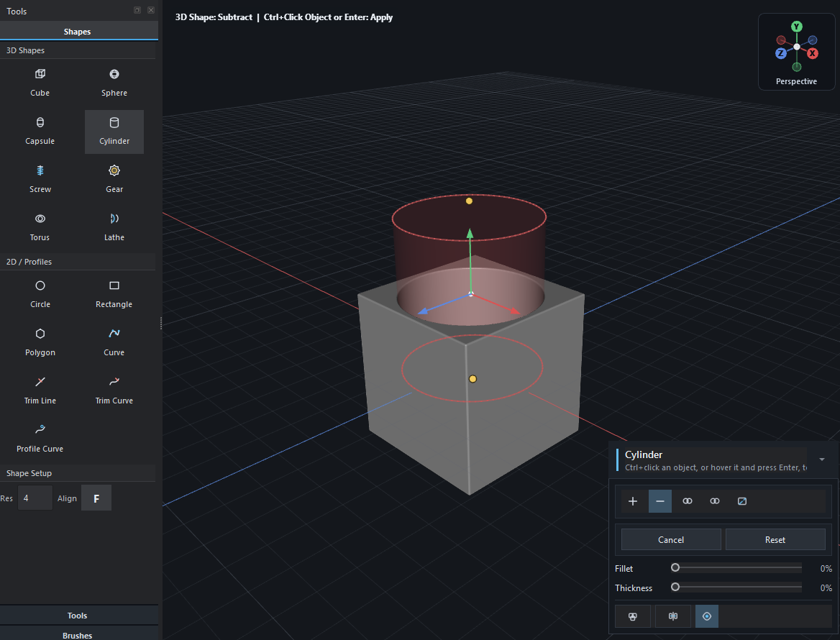Click the top yellow cylinder handle
This screenshot has width=840, height=640.
(x=470, y=201)
